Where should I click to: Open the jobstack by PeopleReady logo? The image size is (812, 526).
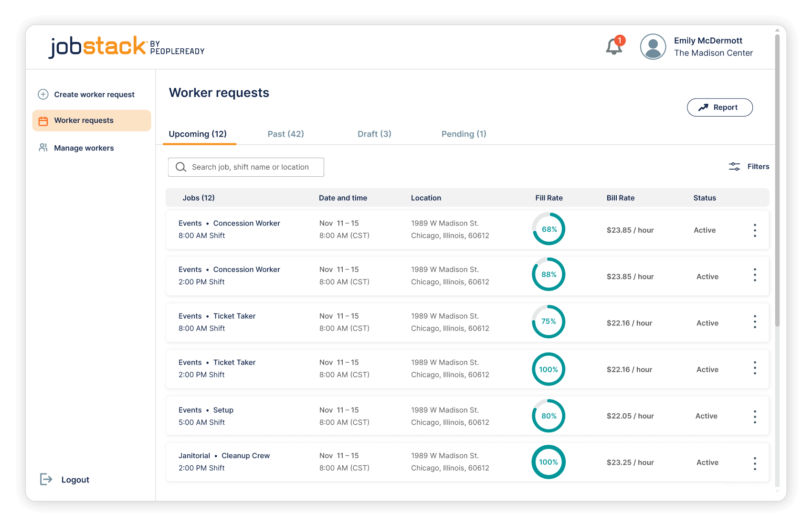tap(127, 47)
